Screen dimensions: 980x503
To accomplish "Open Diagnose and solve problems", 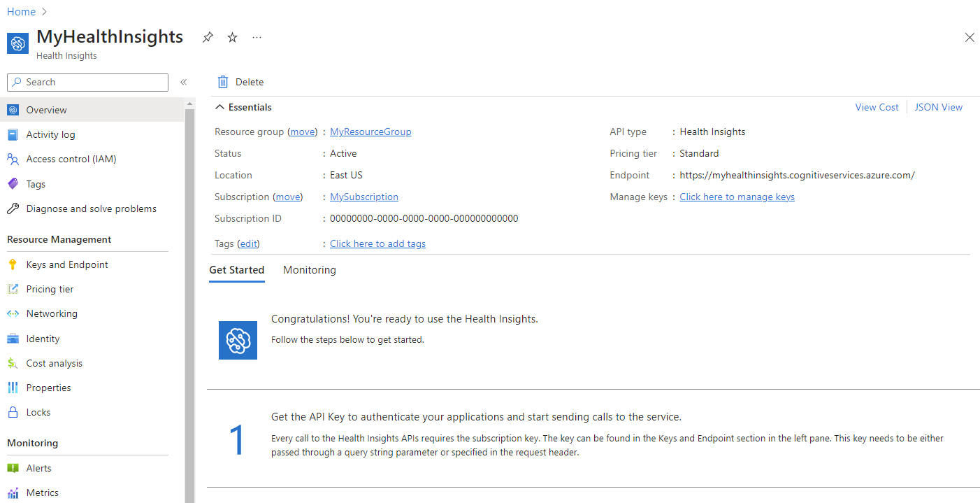I will (92, 208).
